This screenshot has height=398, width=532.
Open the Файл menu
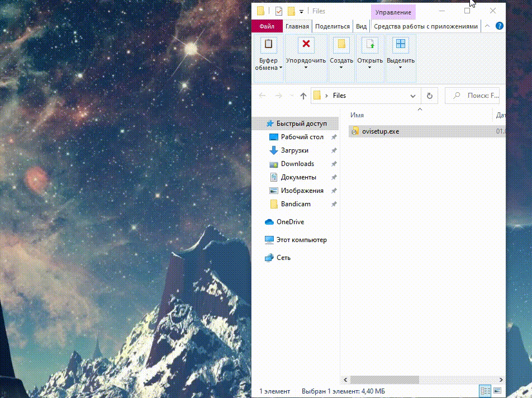[x=267, y=26]
